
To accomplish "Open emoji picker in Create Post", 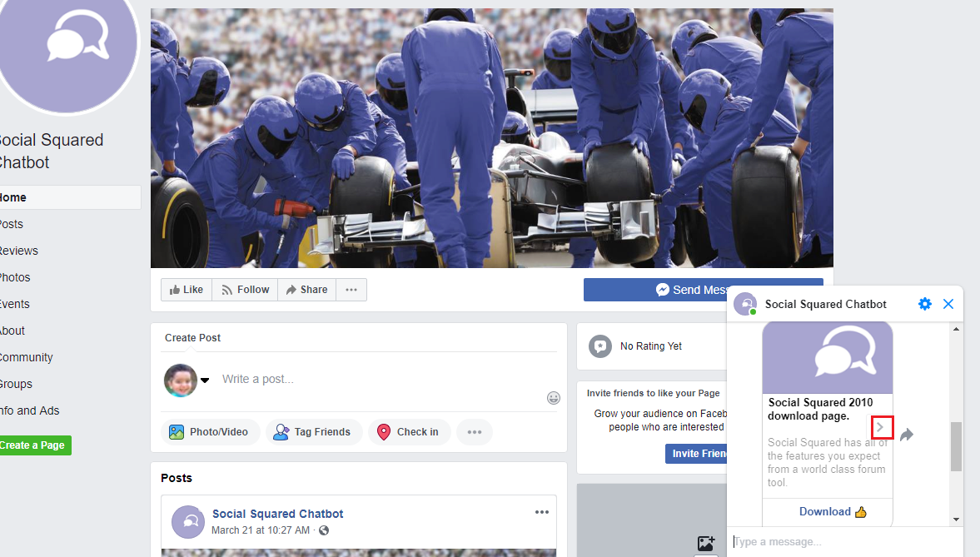I will (x=554, y=398).
